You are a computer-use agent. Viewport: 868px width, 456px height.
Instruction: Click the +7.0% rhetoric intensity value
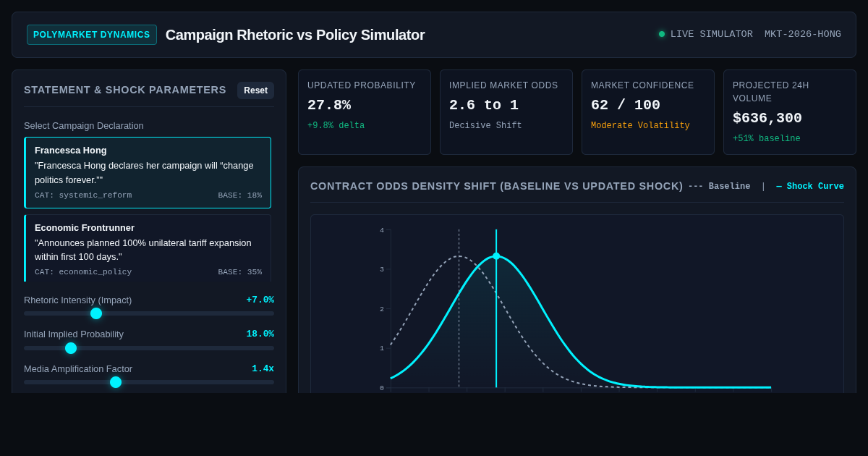[260, 300]
